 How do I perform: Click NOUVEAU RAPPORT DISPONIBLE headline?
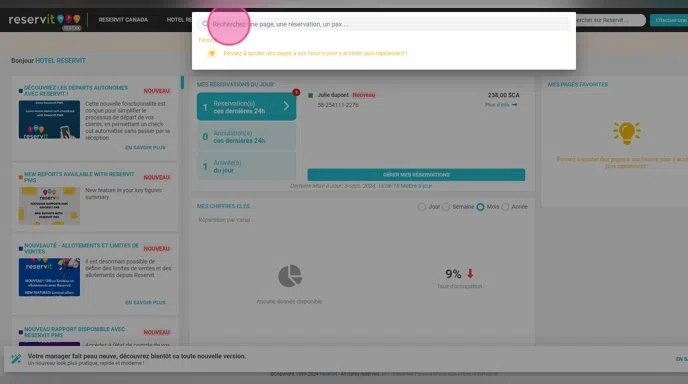[x=75, y=332]
